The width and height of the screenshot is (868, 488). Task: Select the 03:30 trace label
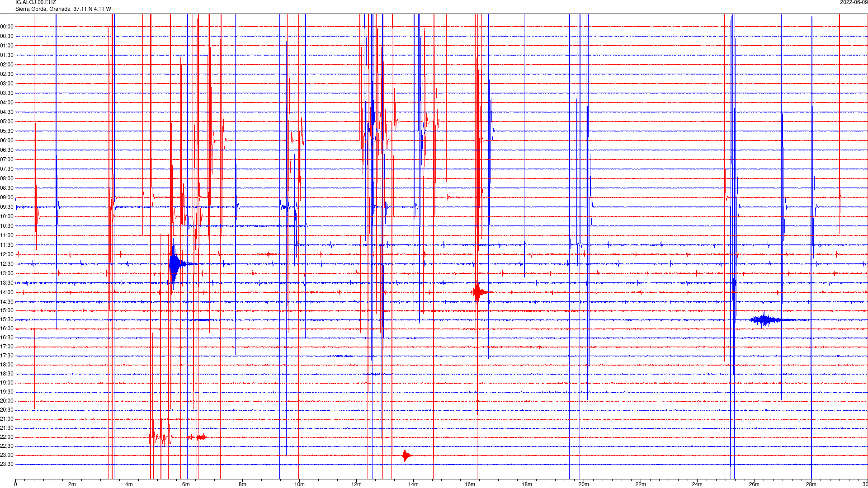pyautogui.click(x=7, y=93)
